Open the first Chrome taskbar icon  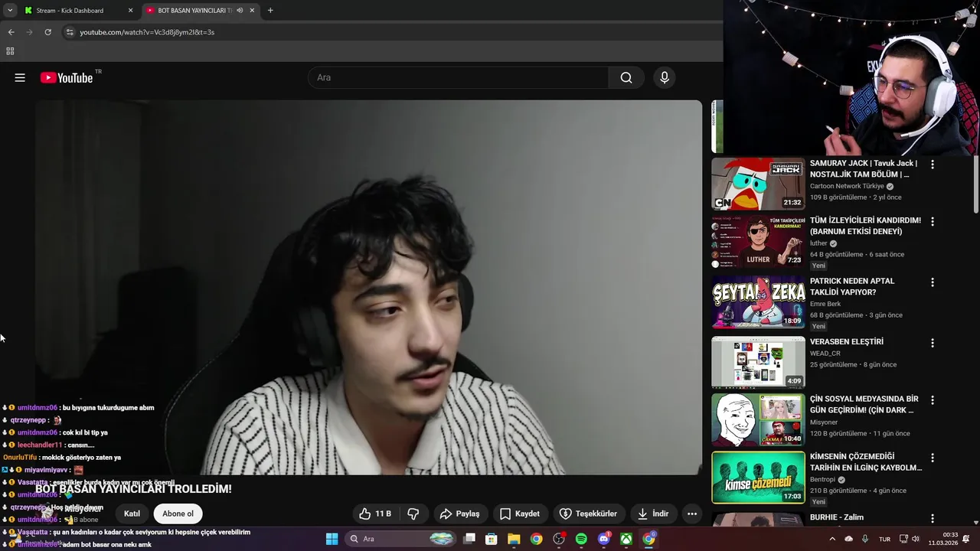tap(536, 539)
